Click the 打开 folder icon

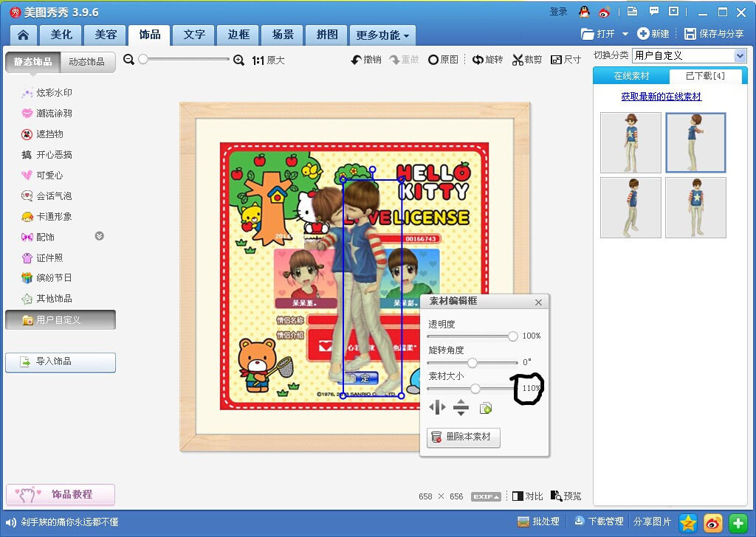[x=587, y=34]
